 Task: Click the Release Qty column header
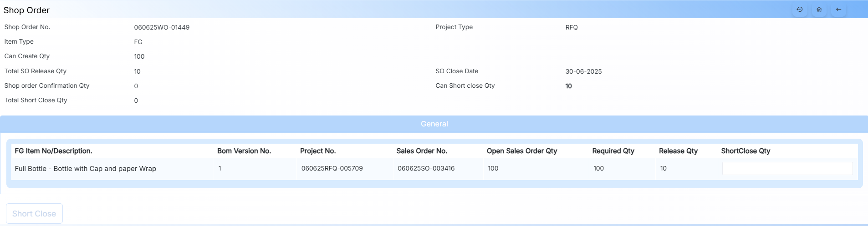(678, 151)
